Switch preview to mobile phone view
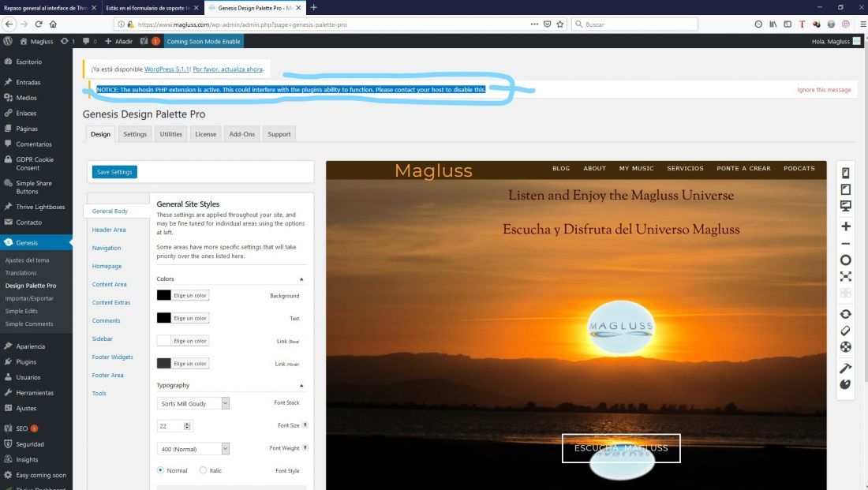Image resolution: width=868 pixels, height=490 pixels. [845, 173]
